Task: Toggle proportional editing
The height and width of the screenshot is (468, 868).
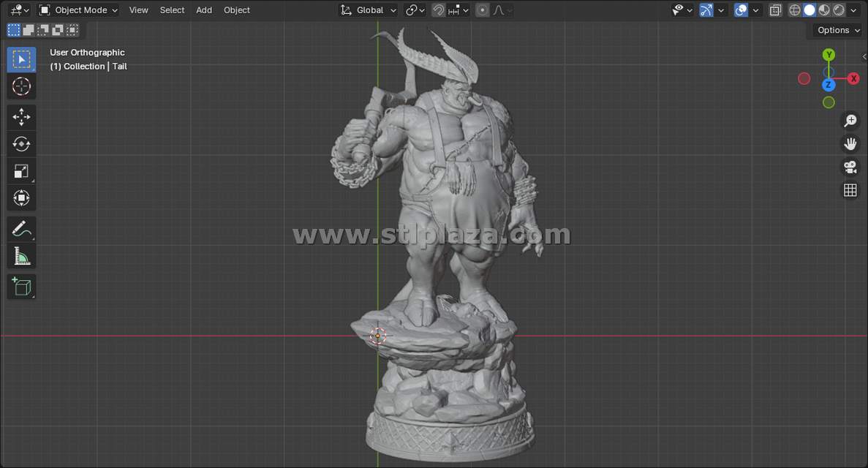Action: click(x=483, y=10)
